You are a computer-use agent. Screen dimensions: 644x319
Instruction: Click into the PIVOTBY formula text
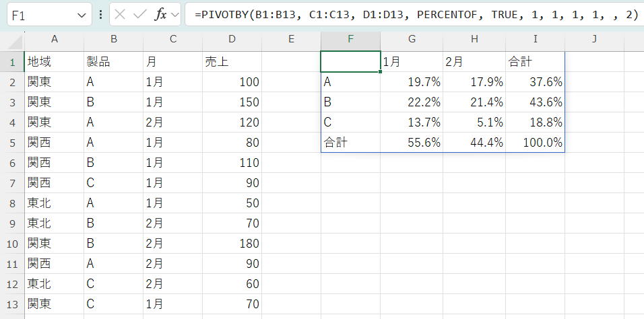tap(416, 15)
